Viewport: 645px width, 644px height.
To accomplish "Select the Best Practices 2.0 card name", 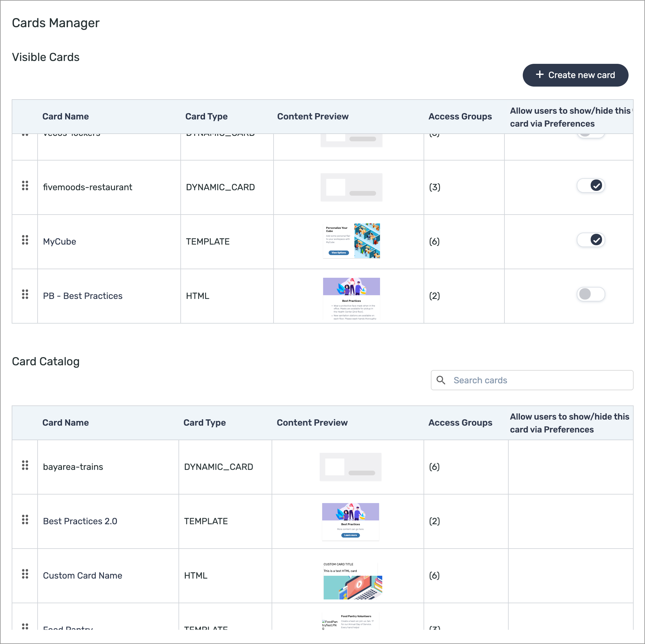I will pyautogui.click(x=80, y=521).
